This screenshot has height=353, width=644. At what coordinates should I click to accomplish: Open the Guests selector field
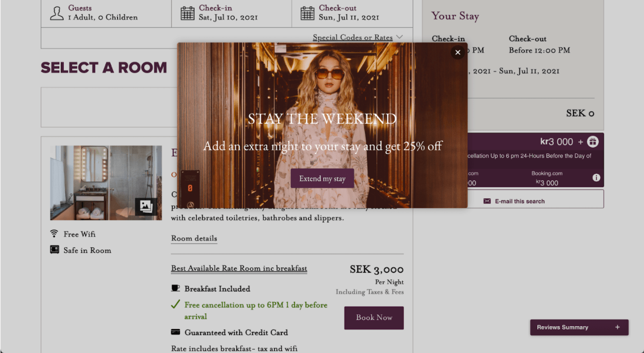tap(106, 13)
